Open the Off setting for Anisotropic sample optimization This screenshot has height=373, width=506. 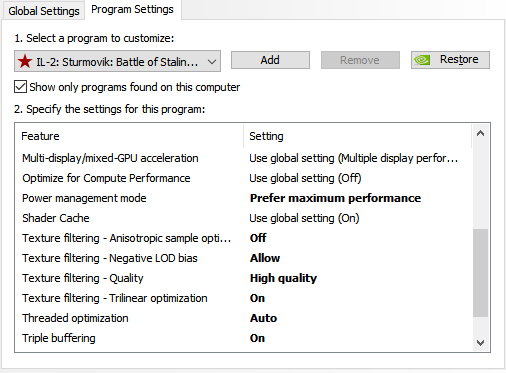(258, 238)
